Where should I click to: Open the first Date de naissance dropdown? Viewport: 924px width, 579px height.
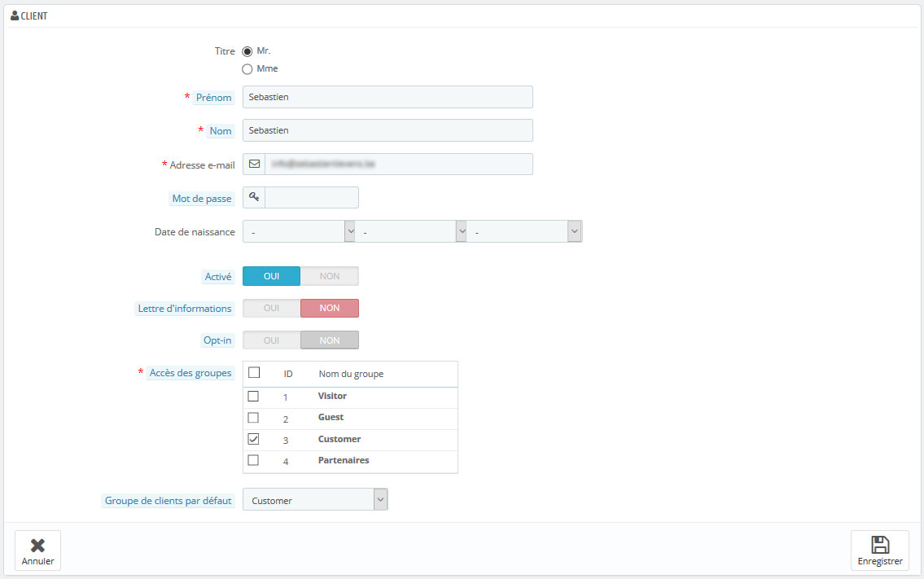(299, 232)
